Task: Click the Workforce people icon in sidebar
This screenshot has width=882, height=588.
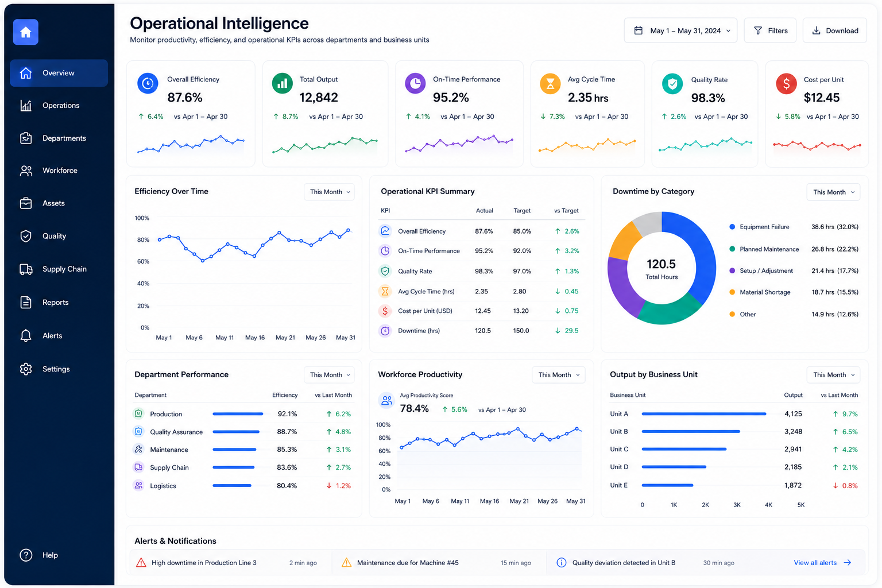Action: coord(26,171)
